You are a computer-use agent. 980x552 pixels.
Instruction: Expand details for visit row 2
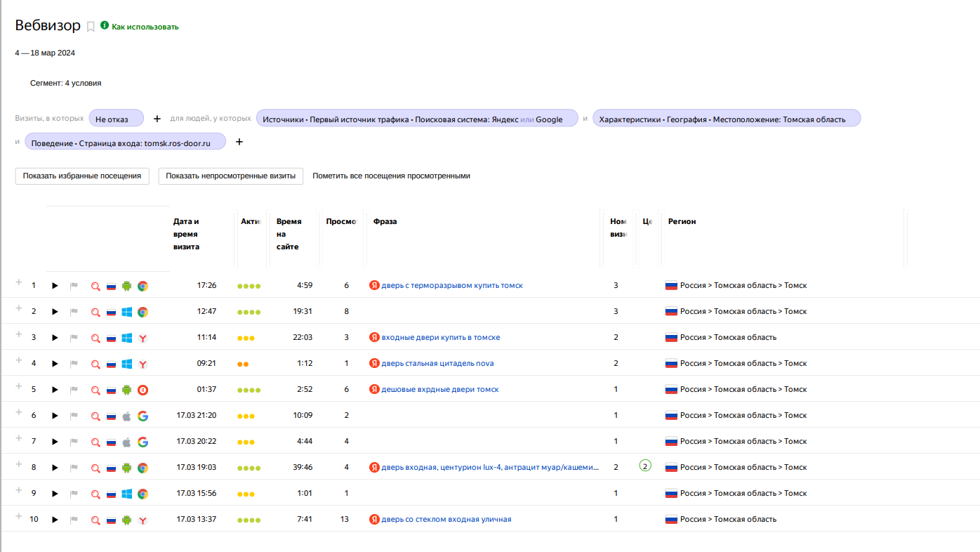19,308
